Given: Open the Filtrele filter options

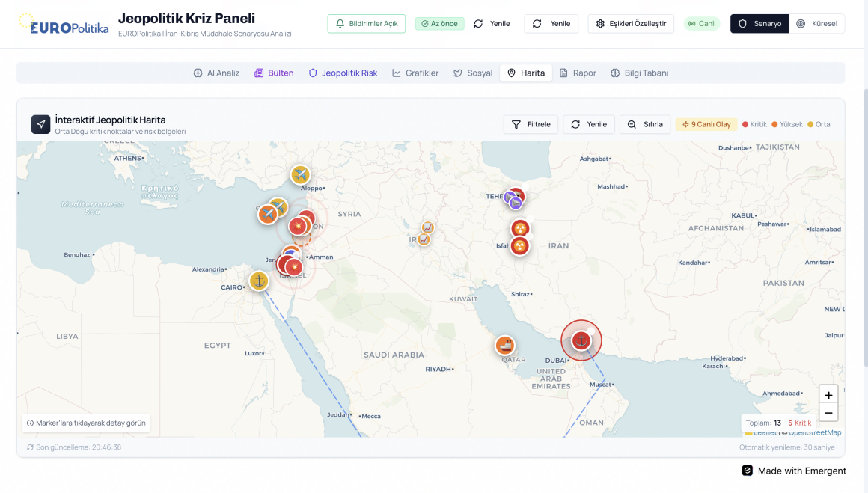Looking at the screenshot, I should coord(531,124).
